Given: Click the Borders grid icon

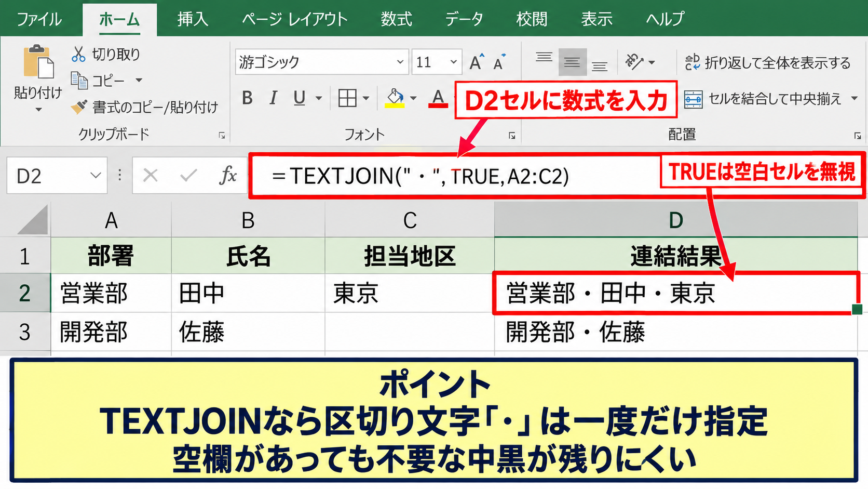Looking at the screenshot, I should tap(347, 98).
